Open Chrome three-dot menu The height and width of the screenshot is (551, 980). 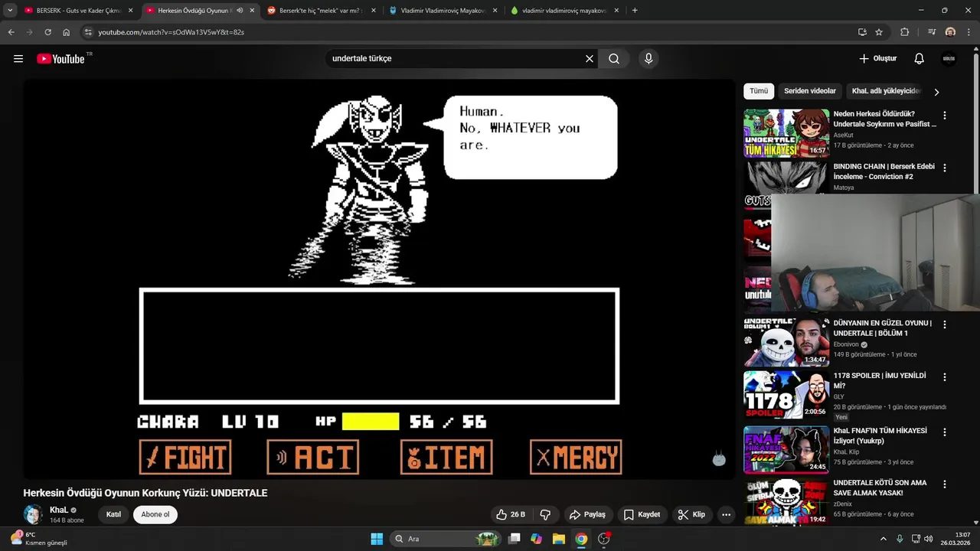(x=969, y=32)
